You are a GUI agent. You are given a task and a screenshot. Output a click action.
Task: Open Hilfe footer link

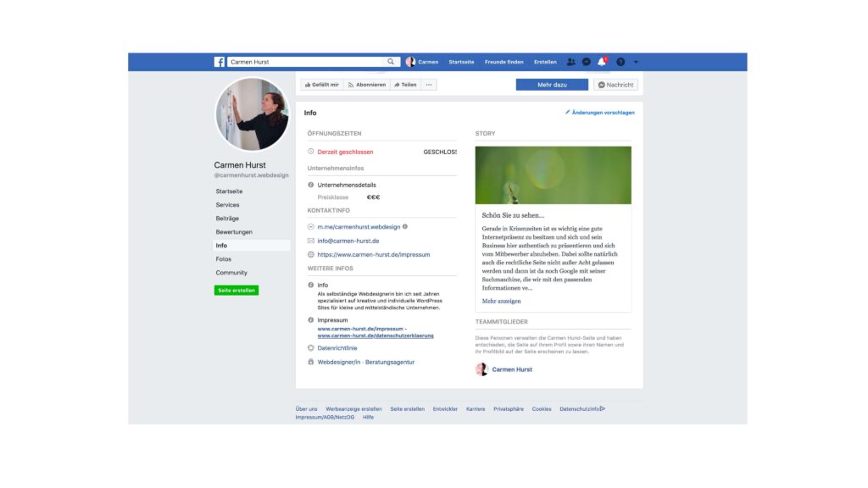(x=368, y=417)
